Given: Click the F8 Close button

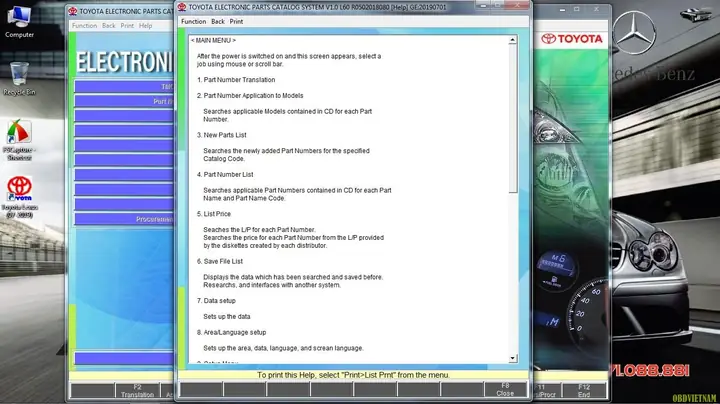Looking at the screenshot, I should tap(505, 389).
